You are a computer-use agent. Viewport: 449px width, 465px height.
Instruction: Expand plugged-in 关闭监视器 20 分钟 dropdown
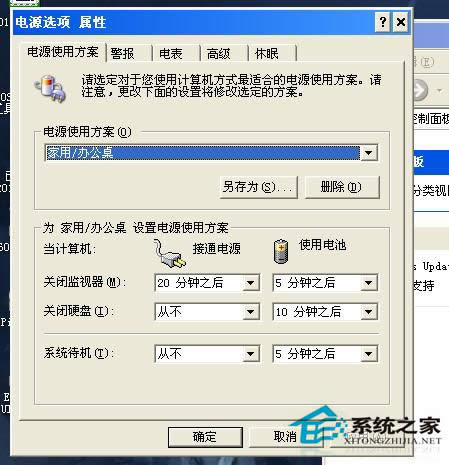251,283
